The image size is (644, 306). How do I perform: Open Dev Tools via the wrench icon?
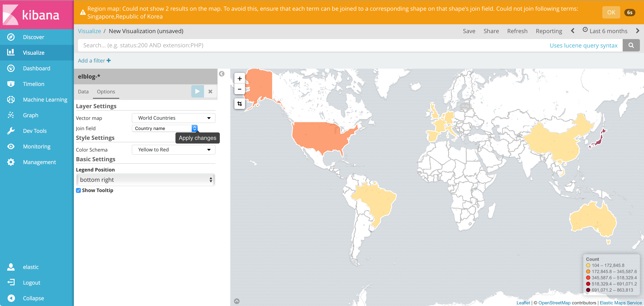(11, 130)
